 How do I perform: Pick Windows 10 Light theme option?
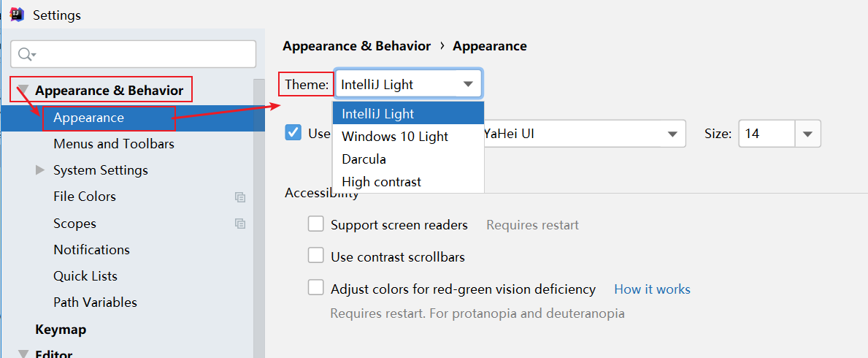[394, 136]
